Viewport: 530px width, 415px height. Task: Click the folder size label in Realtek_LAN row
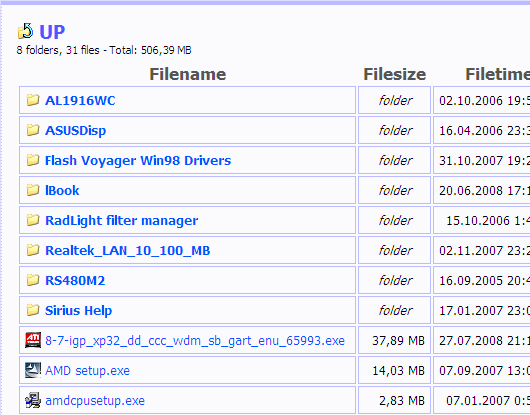pyautogui.click(x=395, y=250)
